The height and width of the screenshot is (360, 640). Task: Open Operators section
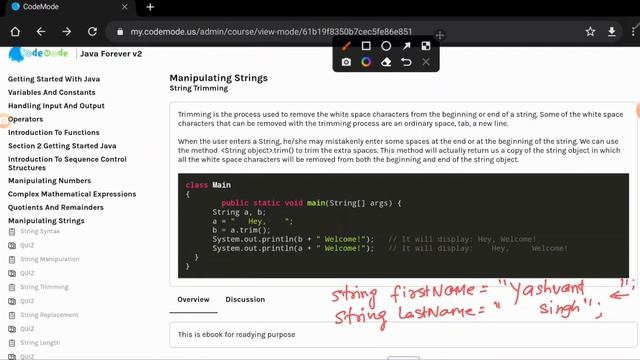(x=25, y=119)
